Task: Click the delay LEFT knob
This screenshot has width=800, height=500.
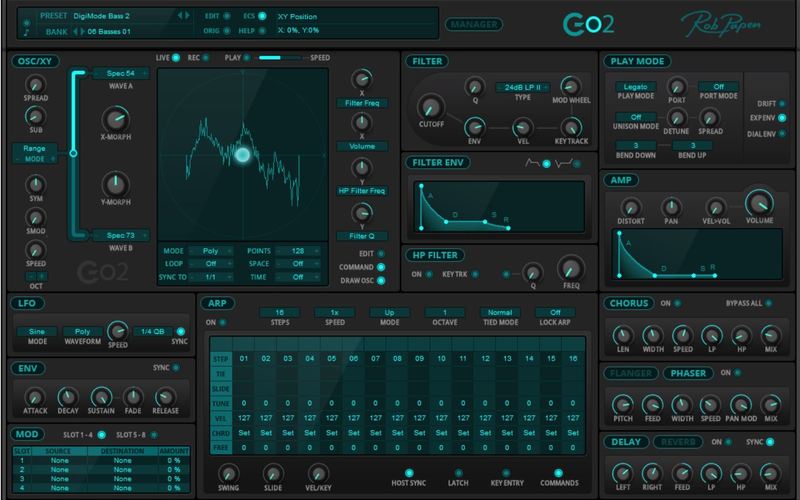Action: tap(622, 473)
